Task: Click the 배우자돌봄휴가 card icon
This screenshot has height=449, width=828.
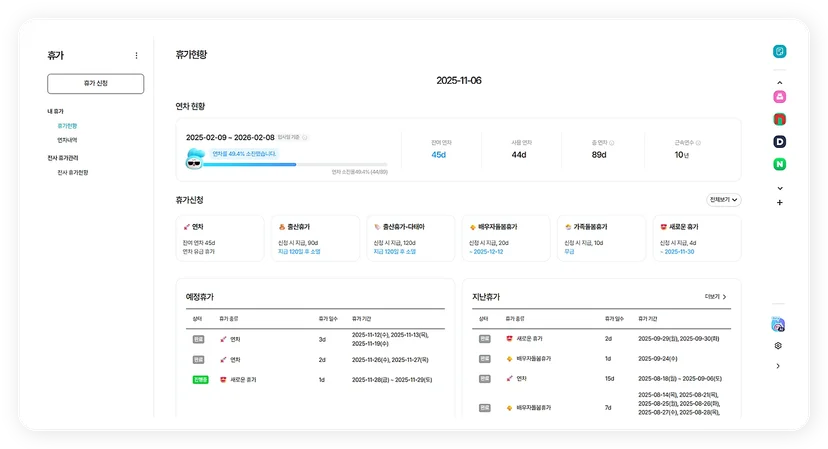Action: tap(473, 227)
